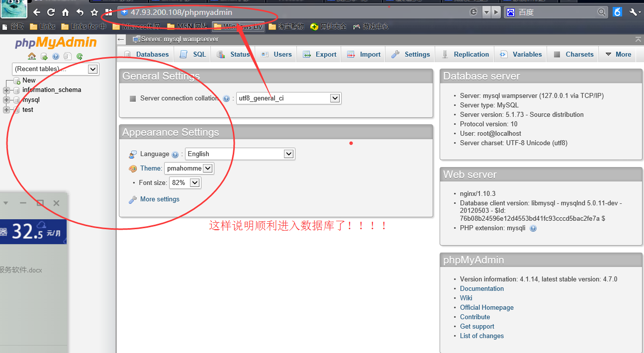Click the user avatar in browser corner
This screenshot has height=353, width=644.
tap(13, 9)
